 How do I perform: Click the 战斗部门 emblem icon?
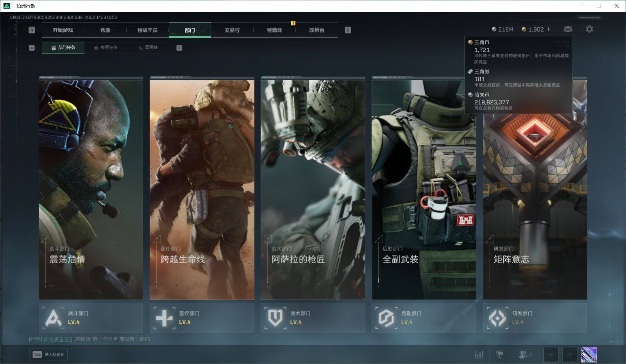point(54,318)
